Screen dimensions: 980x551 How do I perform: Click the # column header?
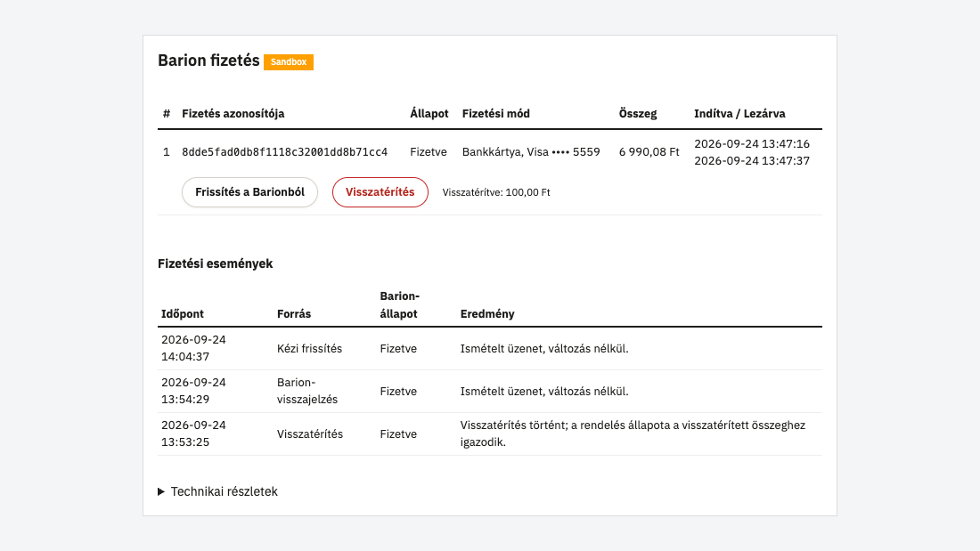167,114
